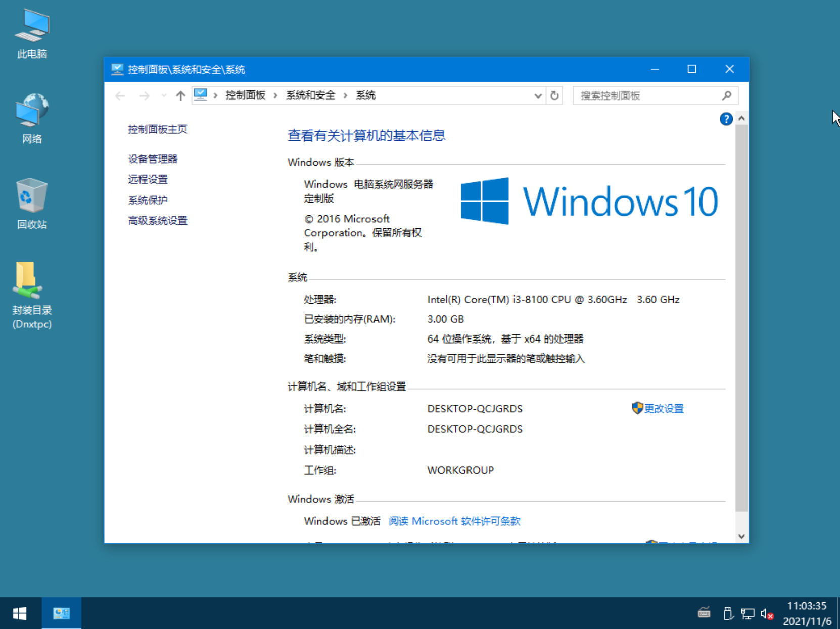Click the Windows 10 logo
The width and height of the screenshot is (840, 629).
tap(589, 201)
